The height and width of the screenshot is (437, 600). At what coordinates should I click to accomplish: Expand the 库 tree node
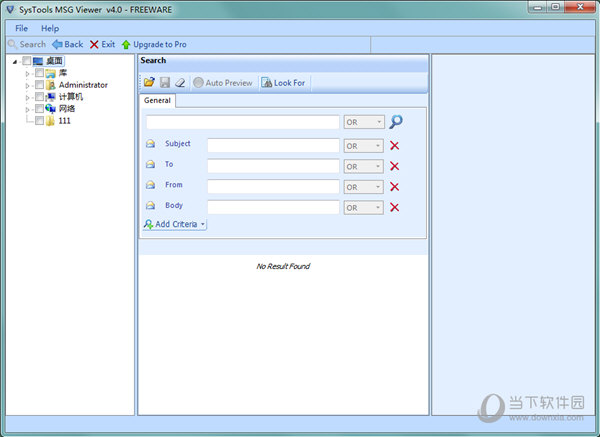[x=27, y=73]
